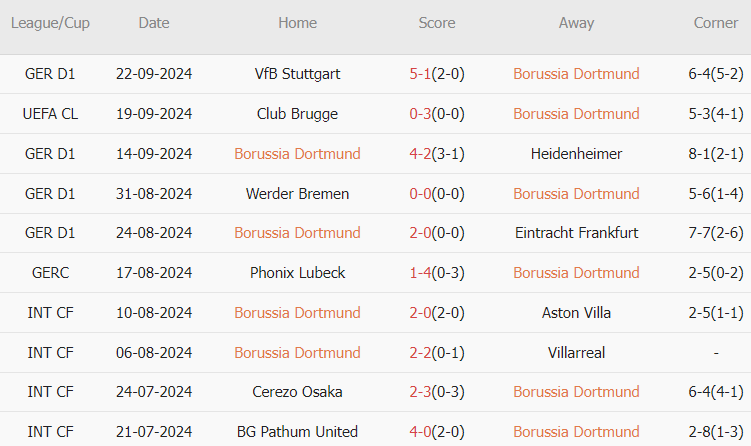Image resolution: width=751 pixels, height=446 pixels.
Task: Click the GERC competition label
Action: click(x=50, y=273)
